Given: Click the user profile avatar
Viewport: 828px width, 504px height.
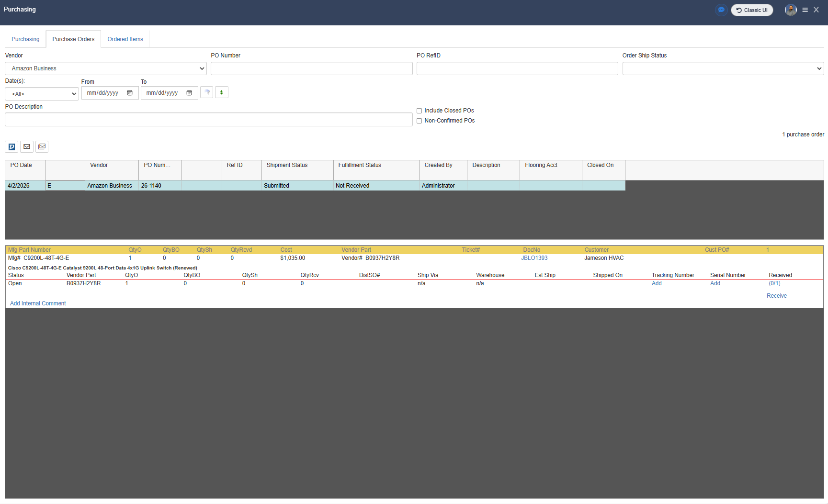Looking at the screenshot, I should click(x=791, y=10).
